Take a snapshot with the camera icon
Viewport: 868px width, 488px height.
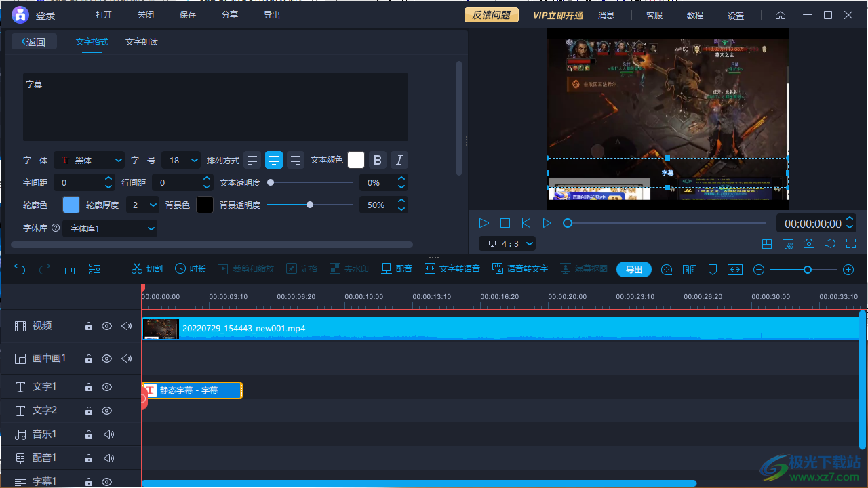[x=809, y=244]
